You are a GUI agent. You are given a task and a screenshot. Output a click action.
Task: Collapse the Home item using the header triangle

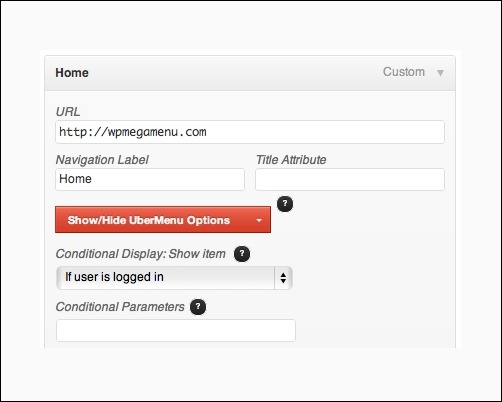pyautogui.click(x=440, y=73)
